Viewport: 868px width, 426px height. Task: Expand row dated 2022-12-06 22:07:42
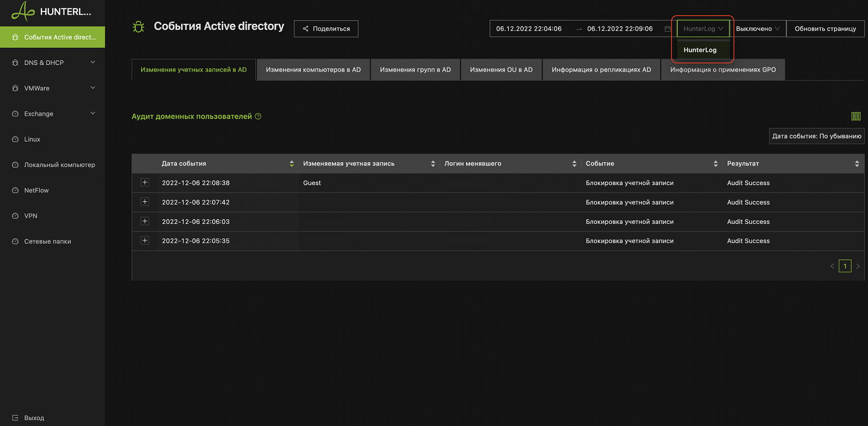[145, 202]
